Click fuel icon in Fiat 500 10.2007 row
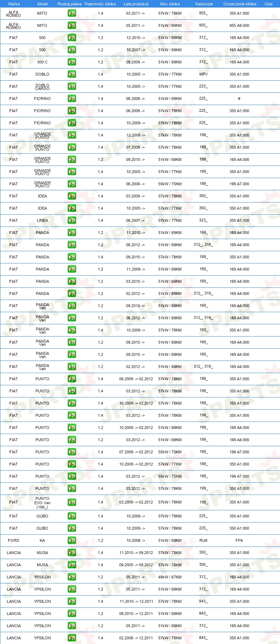This screenshot has height=644, width=280. (x=72, y=50)
